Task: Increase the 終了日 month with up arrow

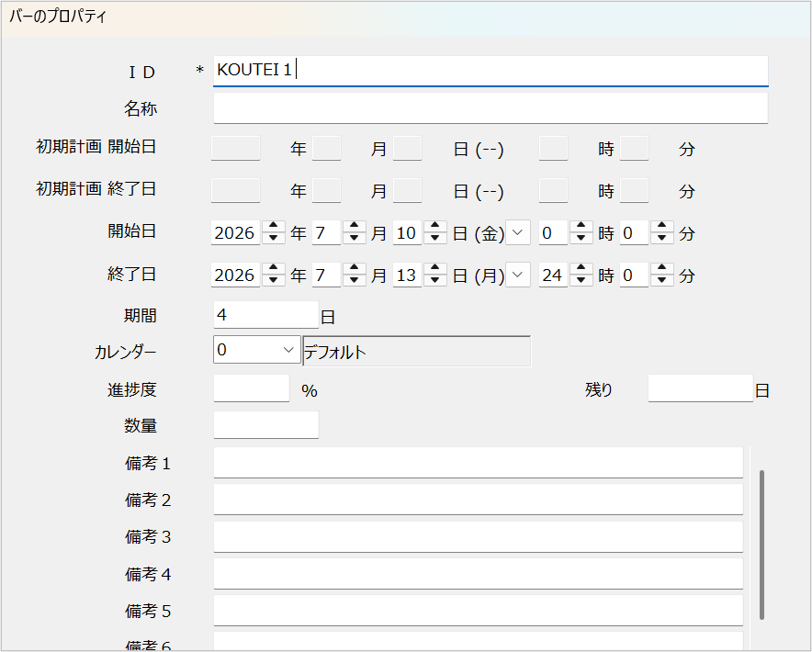Action: pos(355,269)
